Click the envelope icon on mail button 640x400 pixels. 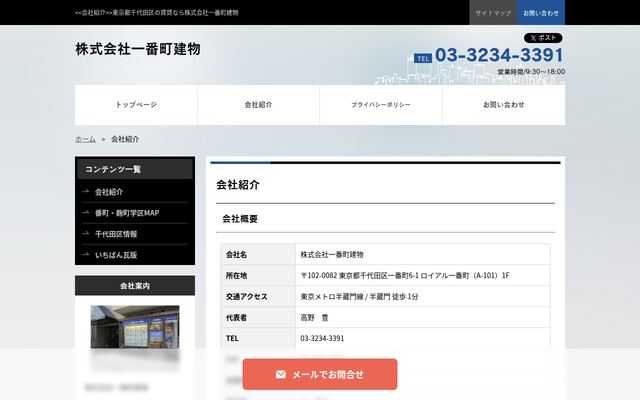(x=281, y=374)
